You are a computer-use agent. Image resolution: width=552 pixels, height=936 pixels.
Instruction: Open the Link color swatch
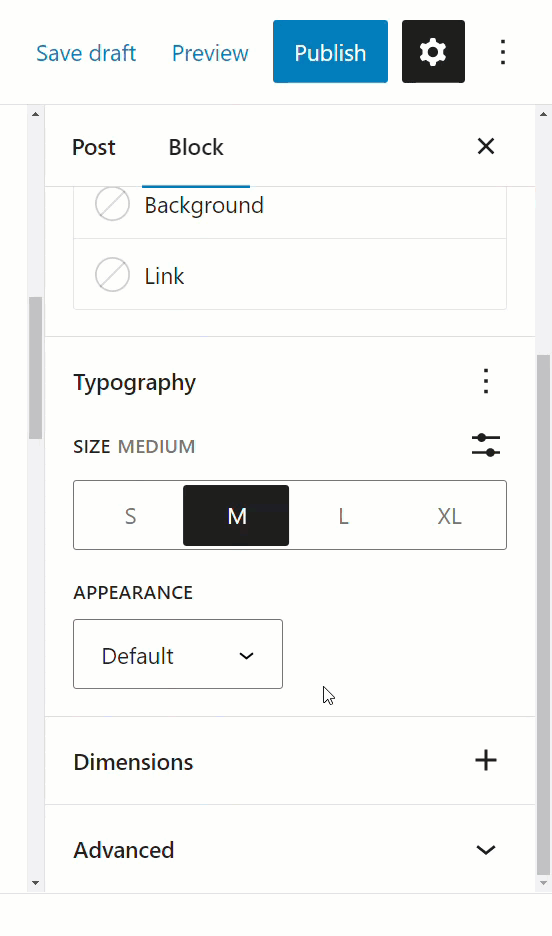290,275
